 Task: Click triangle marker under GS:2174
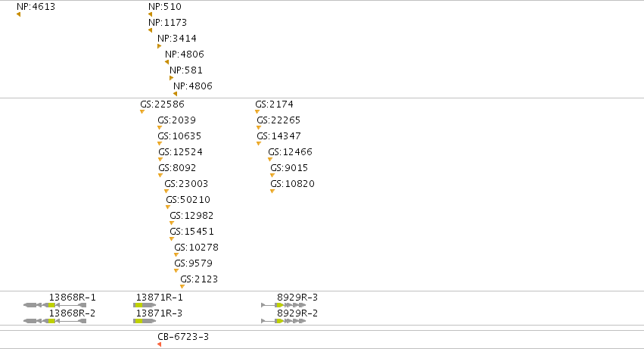[x=257, y=112]
